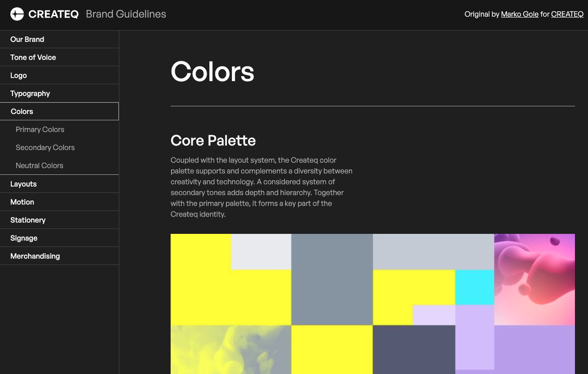588x374 pixels.
Task: Select the Colors sidebar entry
Action: click(22, 111)
